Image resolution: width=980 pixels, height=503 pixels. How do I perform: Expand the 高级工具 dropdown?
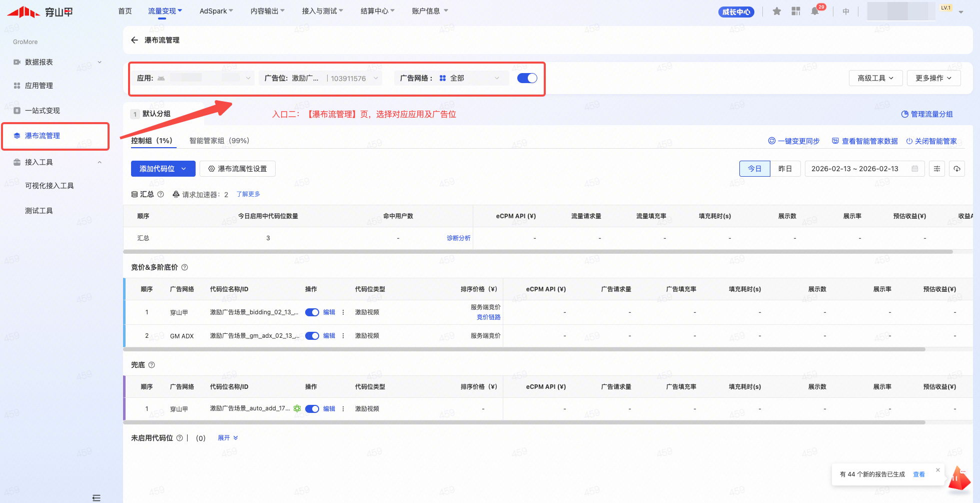875,78
